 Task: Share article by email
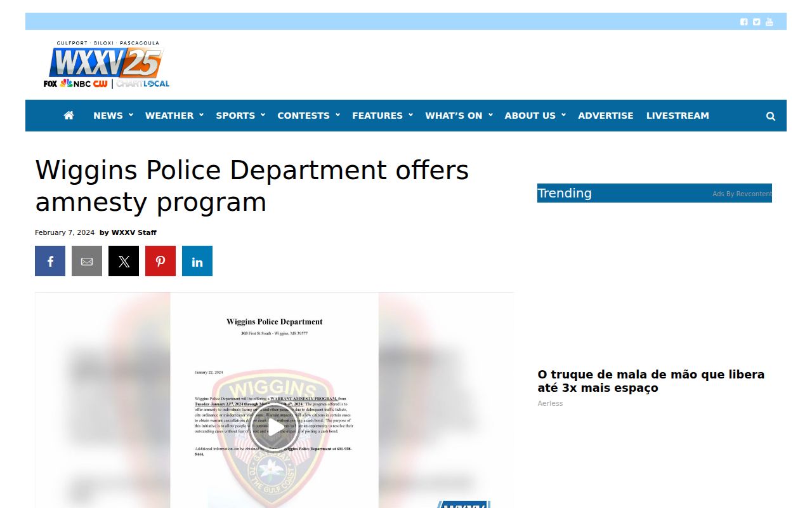[x=87, y=261]
